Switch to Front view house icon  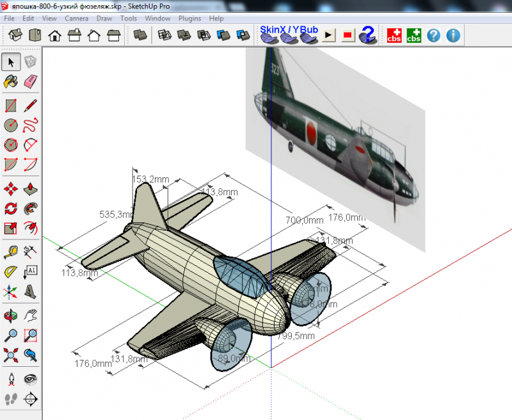point(54,35)
